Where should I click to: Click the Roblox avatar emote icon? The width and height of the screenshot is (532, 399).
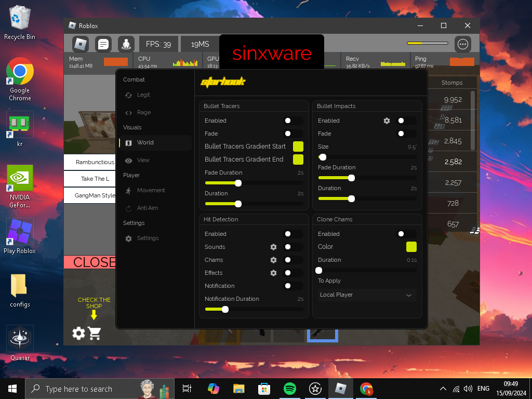tap(126, 44)
